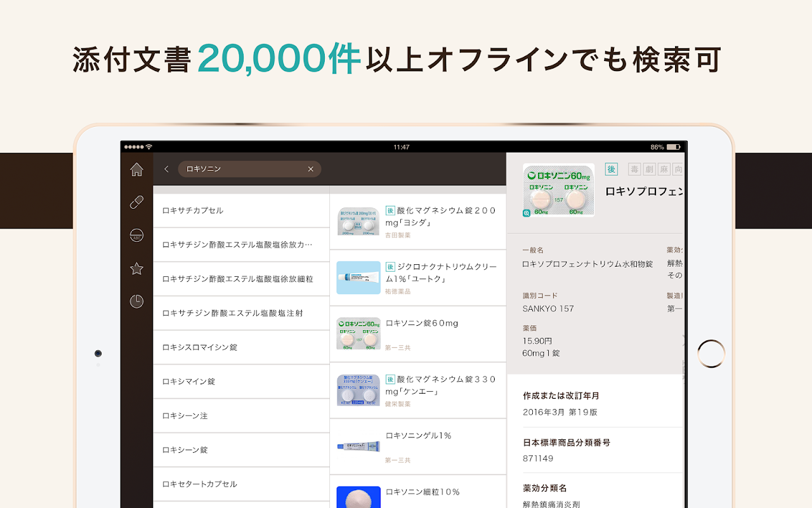Click the 解熱鎮痛消炎剤 classification name
The width and height of the screenshot is (812, 508).
tap(551, 505)
